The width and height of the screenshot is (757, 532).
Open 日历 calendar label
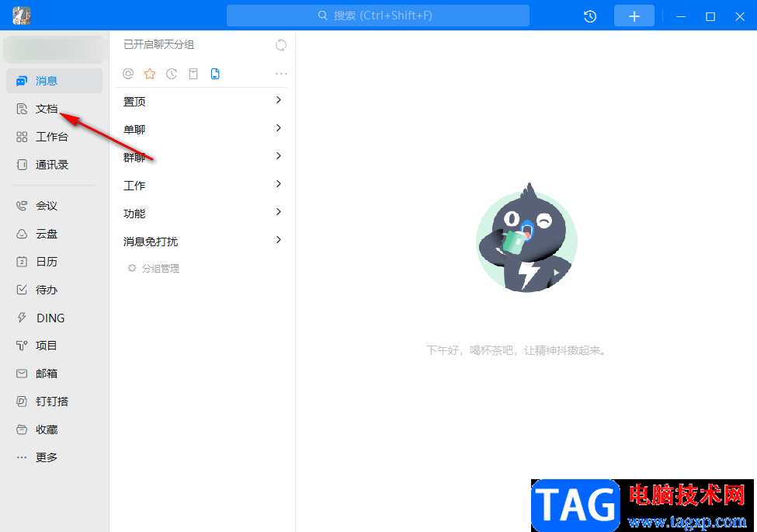coord(47,263)
